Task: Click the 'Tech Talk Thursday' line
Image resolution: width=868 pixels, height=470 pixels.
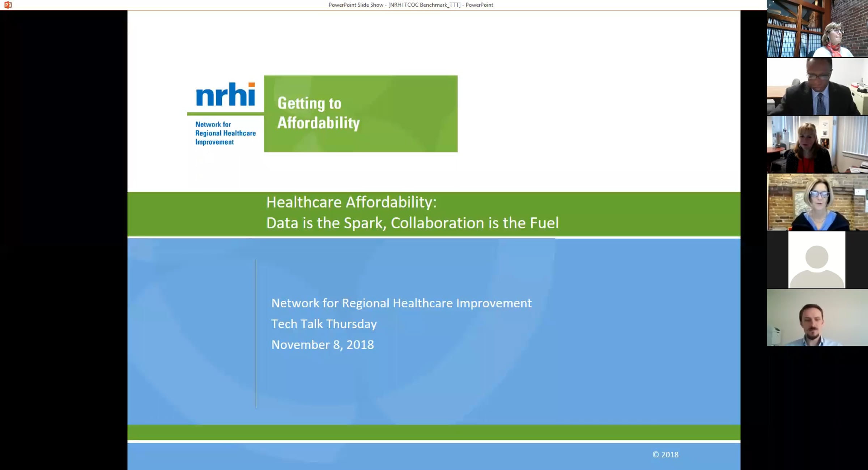Action: 324,324
